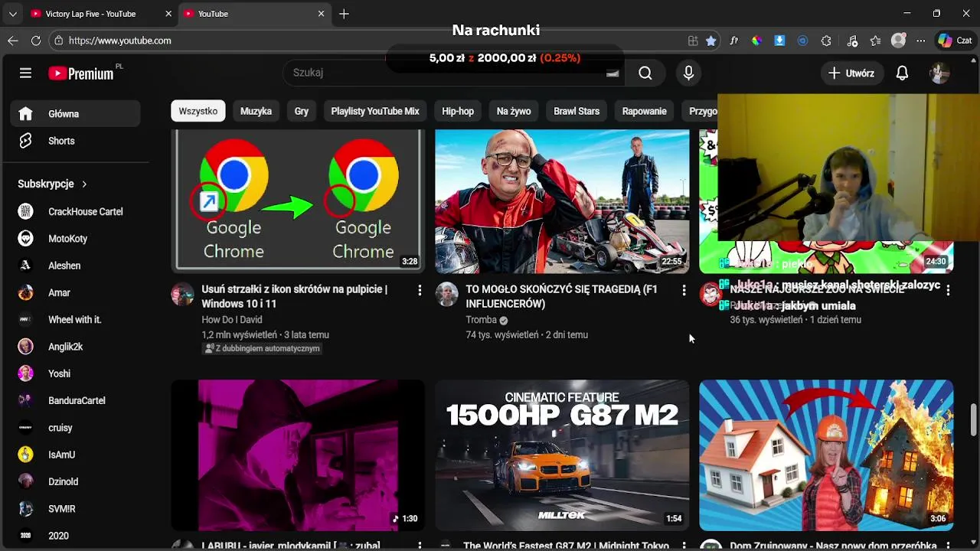This screenshot has width=980, height=551.
Task: Open Shorts in the sidebar
Action: pyautogui.click(x=75, y=141)
